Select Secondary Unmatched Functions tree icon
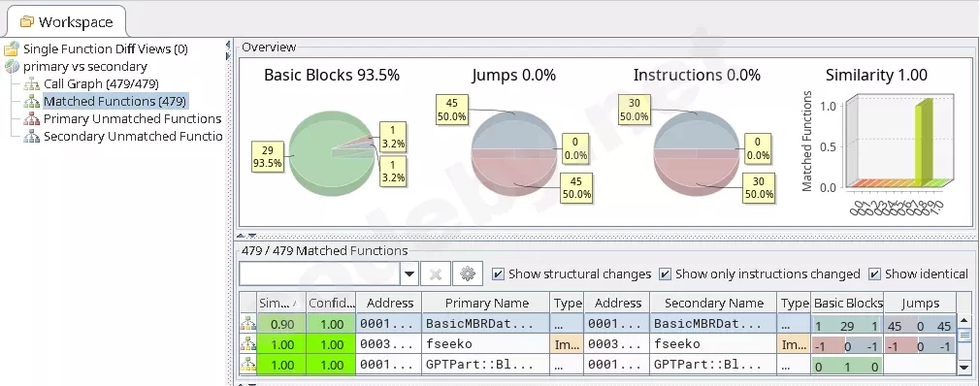 point(32,136)
